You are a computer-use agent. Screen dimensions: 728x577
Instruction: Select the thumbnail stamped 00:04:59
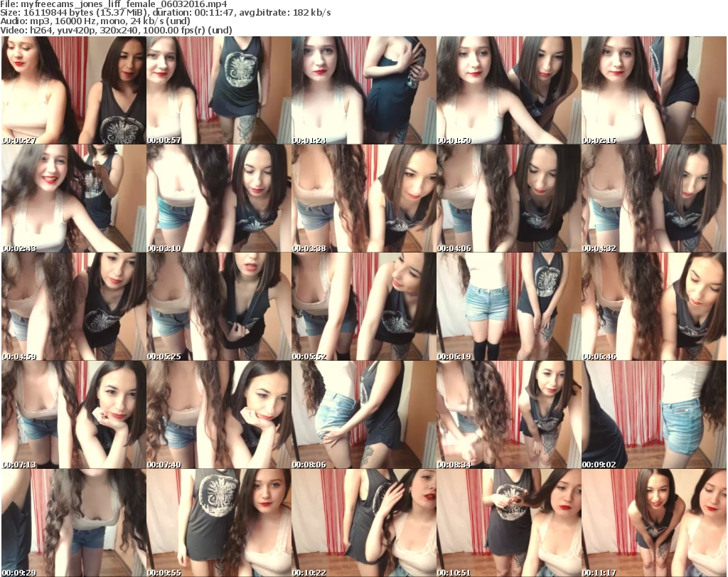pyautogui.click(x=74, y=307)
